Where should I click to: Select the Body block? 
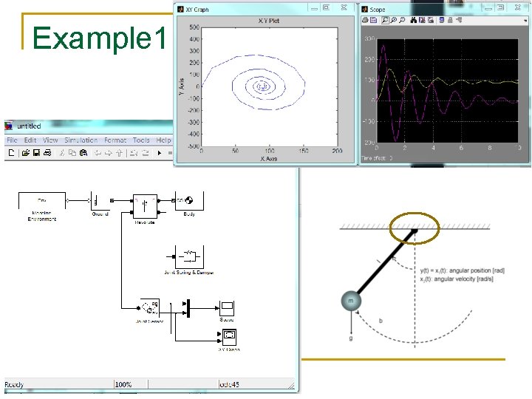click(189, 201)
